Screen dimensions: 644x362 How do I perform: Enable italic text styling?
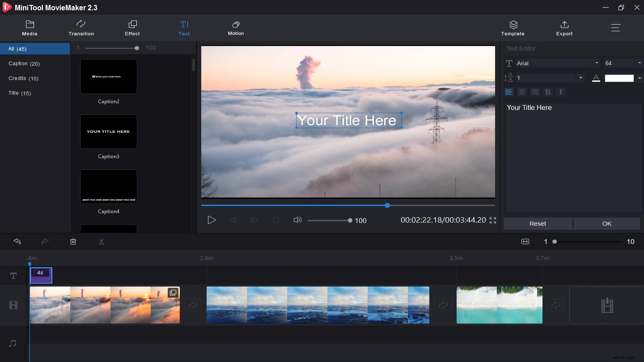click(561, 92)
